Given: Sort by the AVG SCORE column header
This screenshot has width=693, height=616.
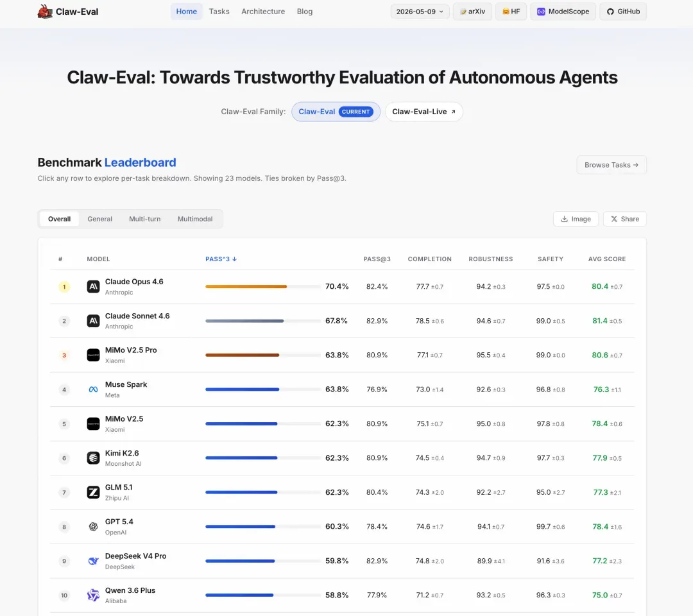Looking at the screenshot, I should [x=607, y=259].
